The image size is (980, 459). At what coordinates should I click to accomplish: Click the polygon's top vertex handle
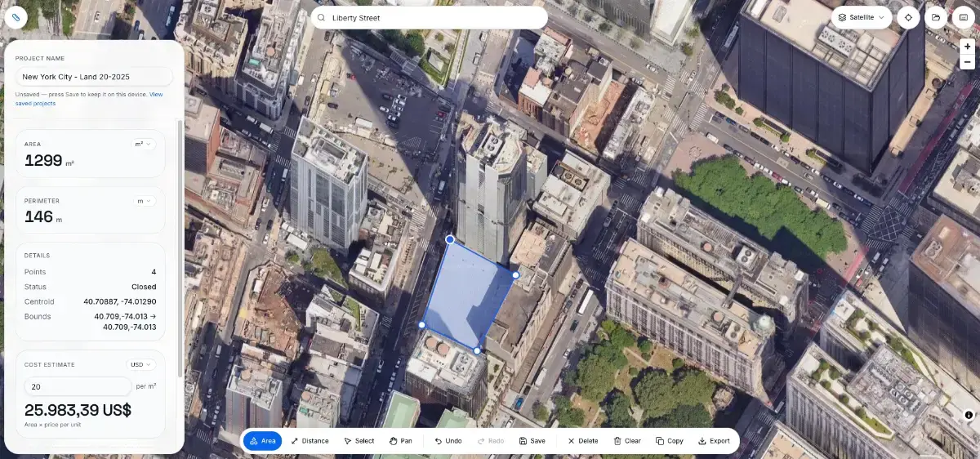pyautogui.click(x=450, y=239)
